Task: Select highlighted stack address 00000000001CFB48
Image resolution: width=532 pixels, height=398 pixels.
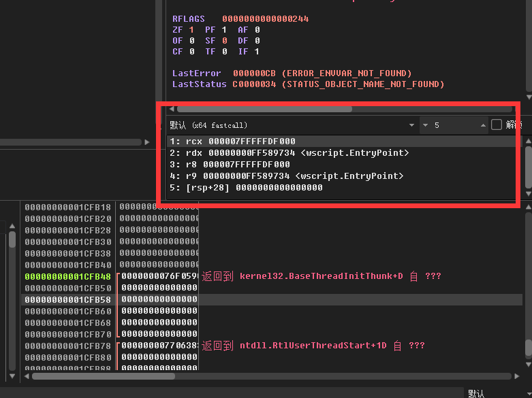Action: pos(68,276)
